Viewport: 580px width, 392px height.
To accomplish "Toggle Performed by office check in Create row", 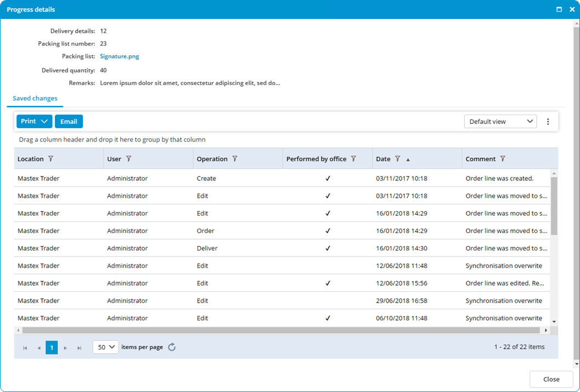I will [328, 178].
